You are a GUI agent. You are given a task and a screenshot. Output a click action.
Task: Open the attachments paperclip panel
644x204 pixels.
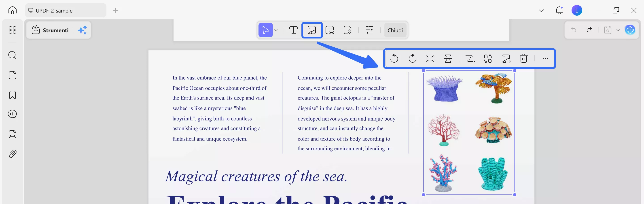[13, 154]
